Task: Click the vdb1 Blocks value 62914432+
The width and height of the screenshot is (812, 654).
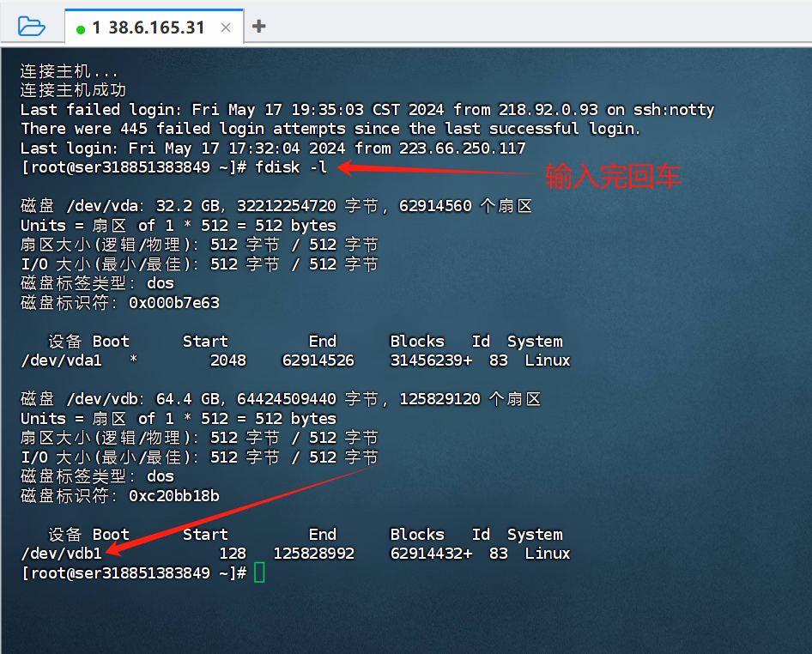Action: coord(431,554)
